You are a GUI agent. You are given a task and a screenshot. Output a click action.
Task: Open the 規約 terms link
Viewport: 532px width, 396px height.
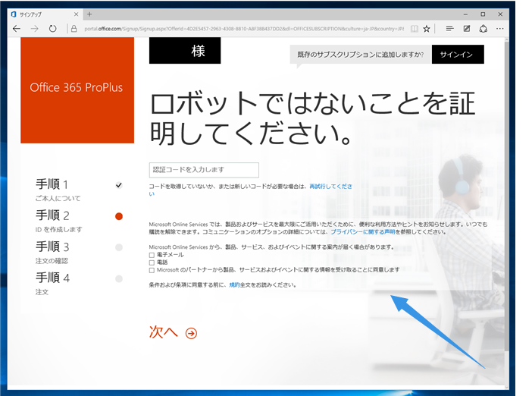234,285
